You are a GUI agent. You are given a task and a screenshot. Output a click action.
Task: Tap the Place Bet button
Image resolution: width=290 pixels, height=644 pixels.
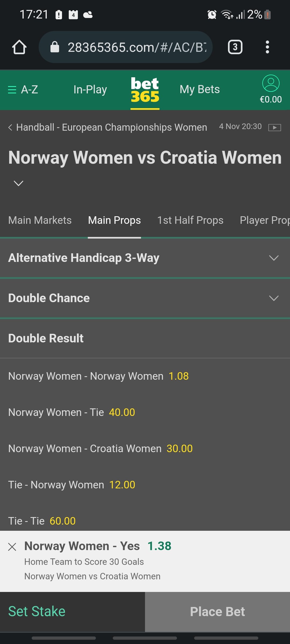[x=218, y=612]
